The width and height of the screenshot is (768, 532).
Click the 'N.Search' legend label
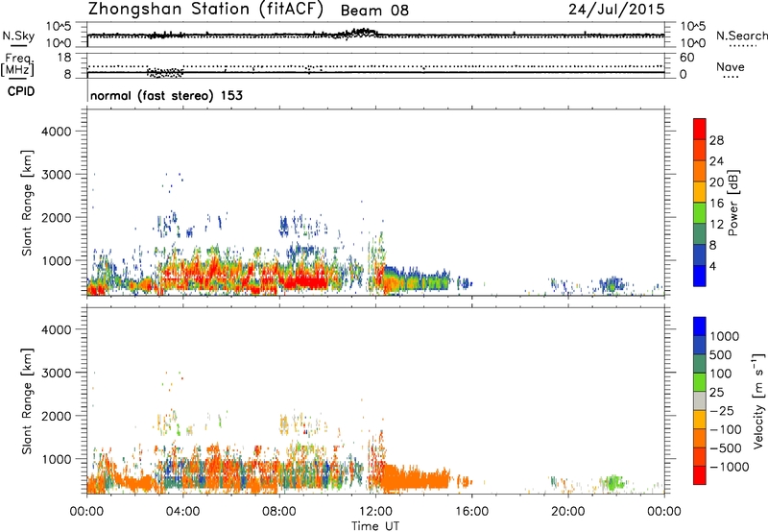[741, 36]
